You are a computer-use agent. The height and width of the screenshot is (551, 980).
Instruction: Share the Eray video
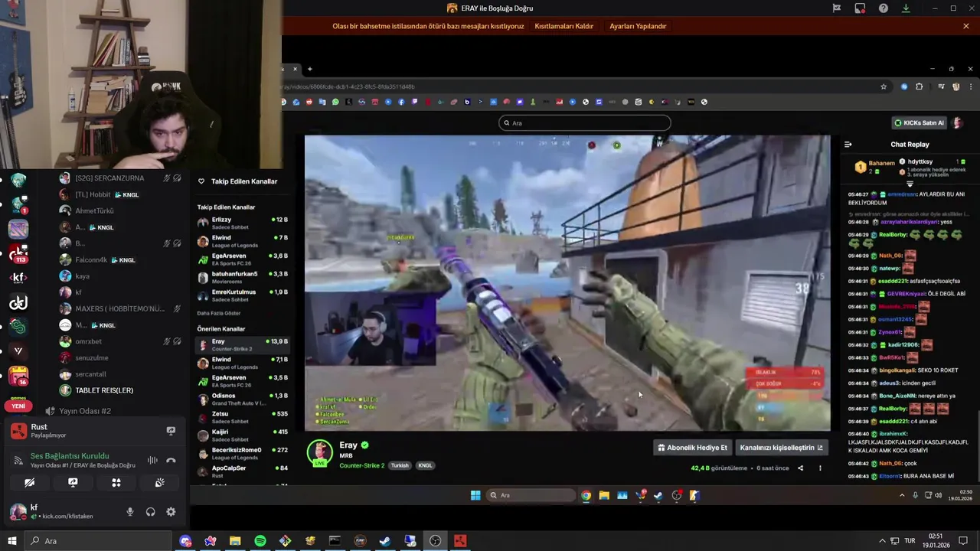coord(801,468)
